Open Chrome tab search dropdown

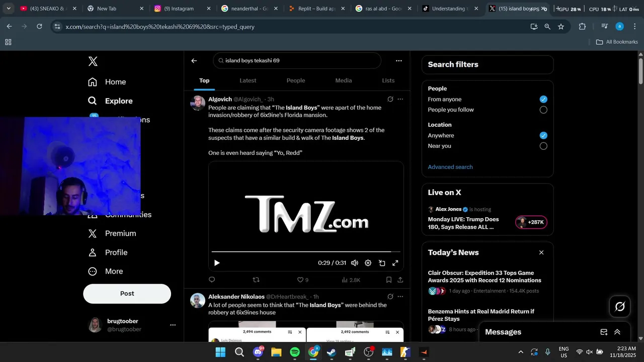[x=9, y=9]
